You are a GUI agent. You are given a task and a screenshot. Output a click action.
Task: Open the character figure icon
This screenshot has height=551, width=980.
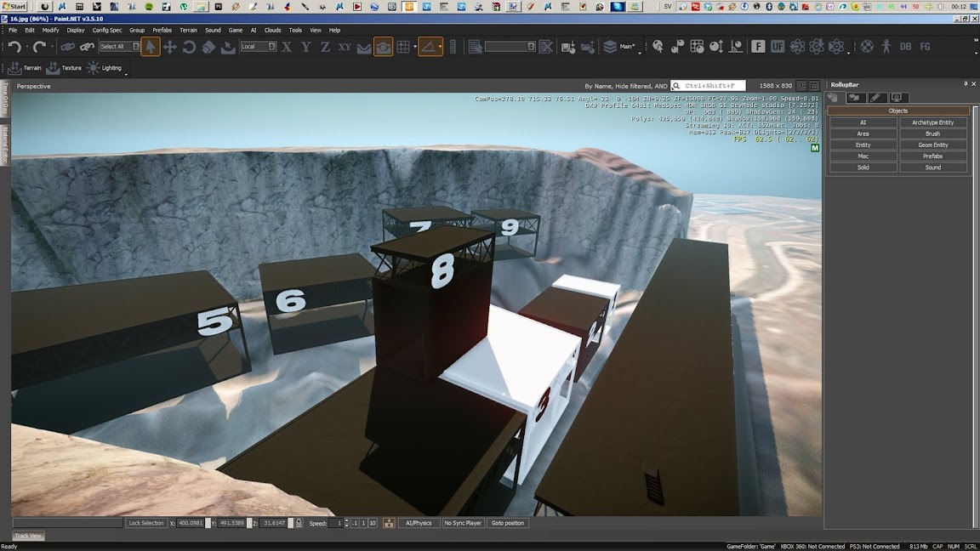pyautogui.click(x=886, y=46)
